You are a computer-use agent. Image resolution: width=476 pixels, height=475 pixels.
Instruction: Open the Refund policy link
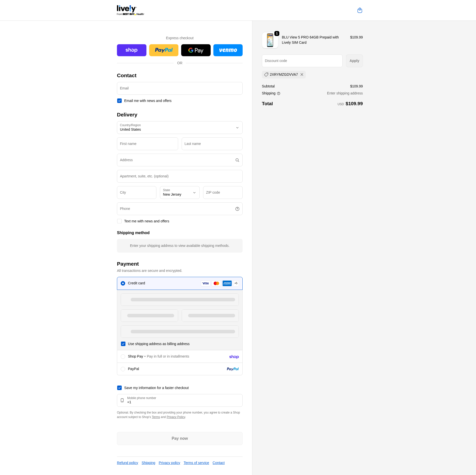pyautogui.click(x=127, y=463)
